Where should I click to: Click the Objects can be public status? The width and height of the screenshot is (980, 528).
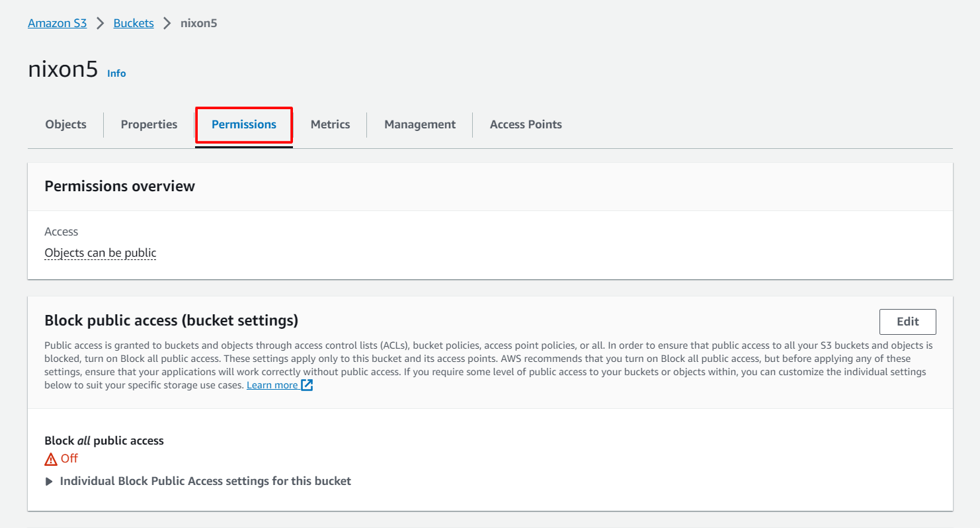tap(100, 253)
